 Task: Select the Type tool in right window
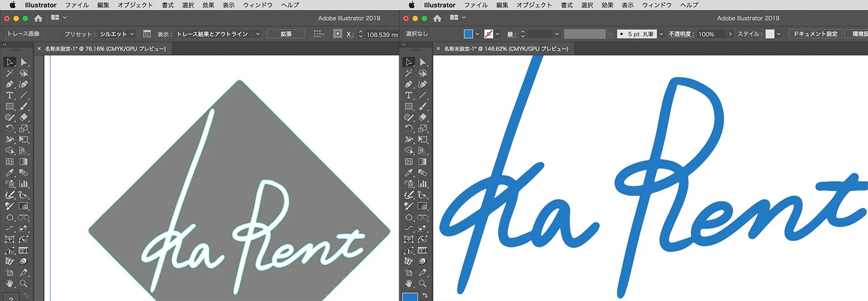(409, 95)
